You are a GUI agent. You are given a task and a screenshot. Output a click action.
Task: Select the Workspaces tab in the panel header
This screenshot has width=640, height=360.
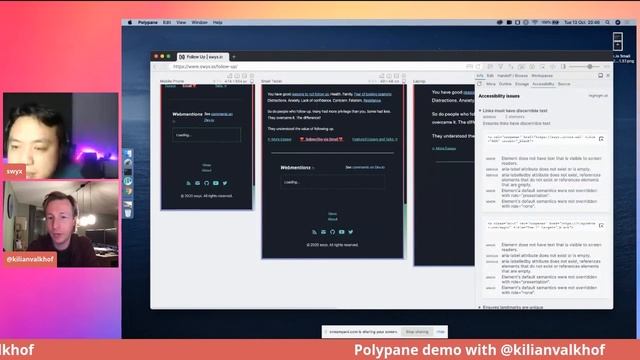click(x=542, y=76)
